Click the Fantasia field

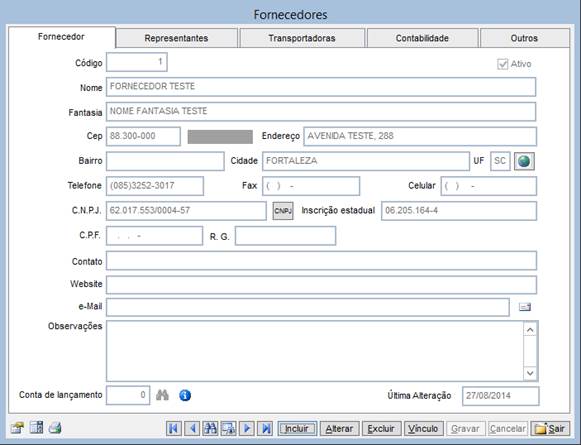pyautogui.click(x=321, y=112)
